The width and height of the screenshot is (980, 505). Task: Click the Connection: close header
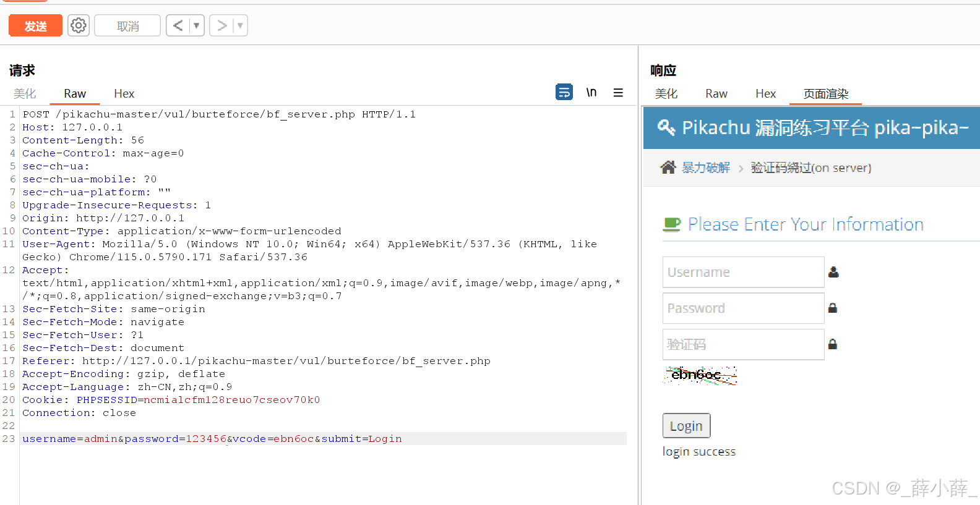[x=79, y=413]
